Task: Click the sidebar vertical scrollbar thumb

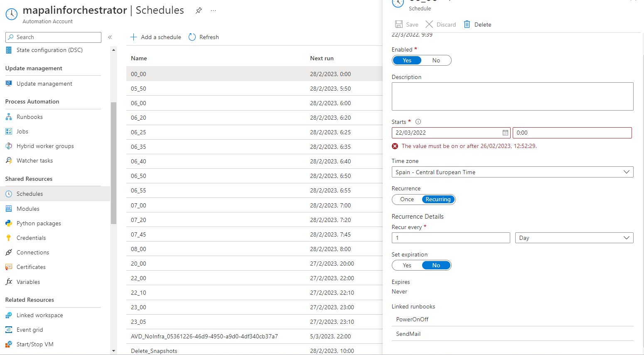Action: coord(113,163)
